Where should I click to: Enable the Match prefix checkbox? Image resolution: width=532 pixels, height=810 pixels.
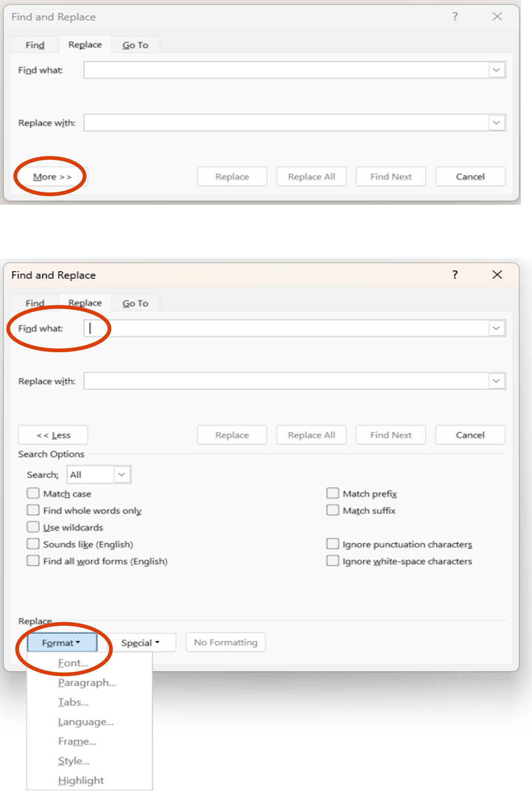(x=333, y=493)
